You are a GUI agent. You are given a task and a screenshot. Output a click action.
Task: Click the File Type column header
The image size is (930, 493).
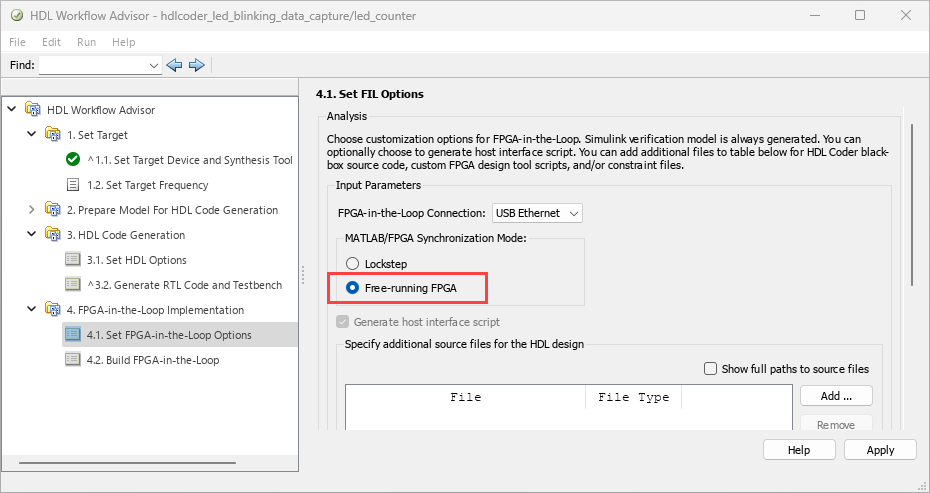pyautogui.click(x=633, y=397)
